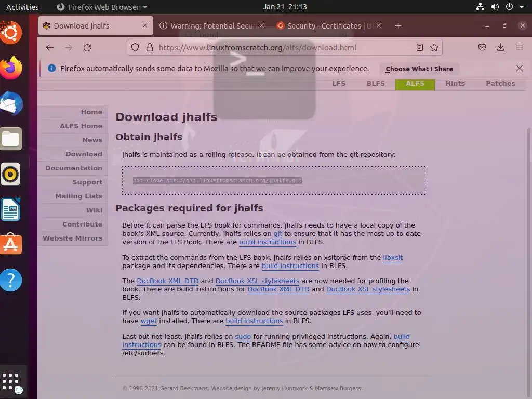Image resolution: width=532 pixels, height=399 pixels.
Task: Click the page vertical scrollbar
Action: 528,261
